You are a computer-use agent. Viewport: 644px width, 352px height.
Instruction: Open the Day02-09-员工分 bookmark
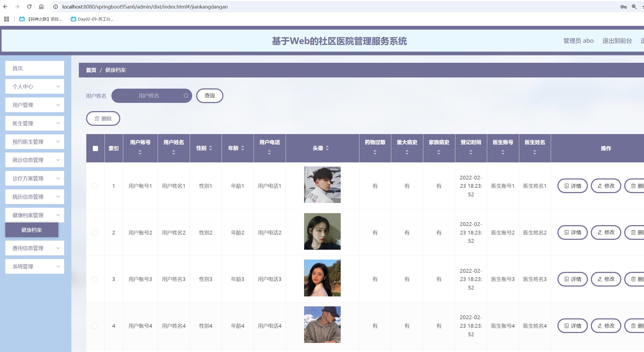click(92, 19)
